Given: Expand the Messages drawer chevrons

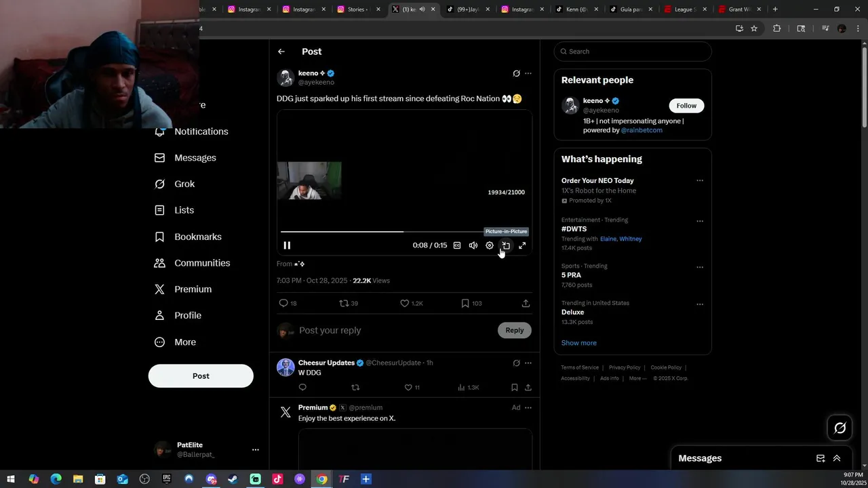Looking at the screenshot, I should point(837,458).
